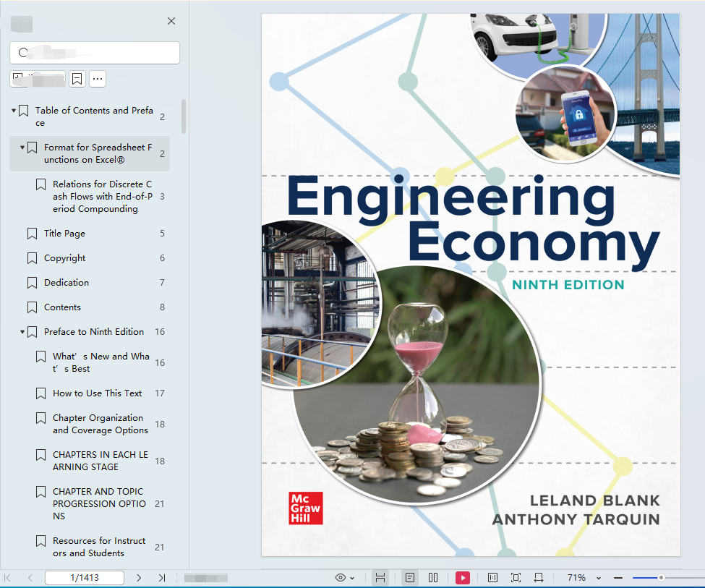The width and height of the screenshot is (705, 588).
Task: Click bookmark icon beside CHAPTERS IN EACH
Action: (40, 455)
